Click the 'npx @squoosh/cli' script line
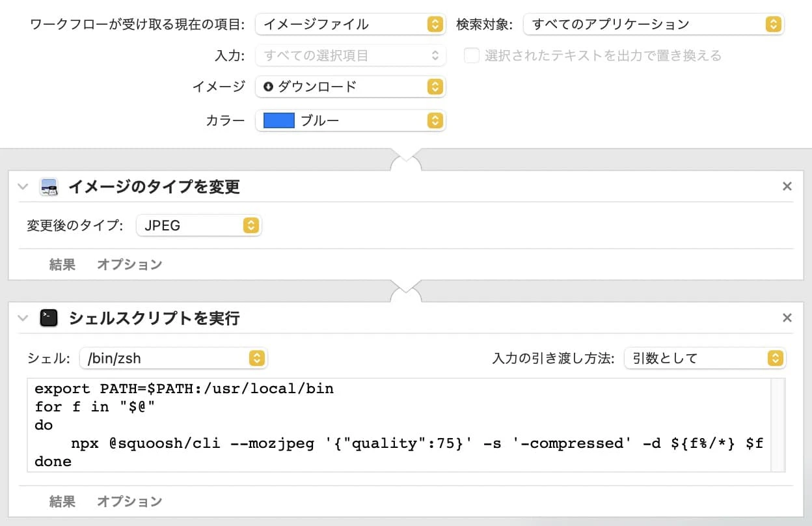Image resolution: width=812 pixels, height=526 pixels. pos(416,443)
